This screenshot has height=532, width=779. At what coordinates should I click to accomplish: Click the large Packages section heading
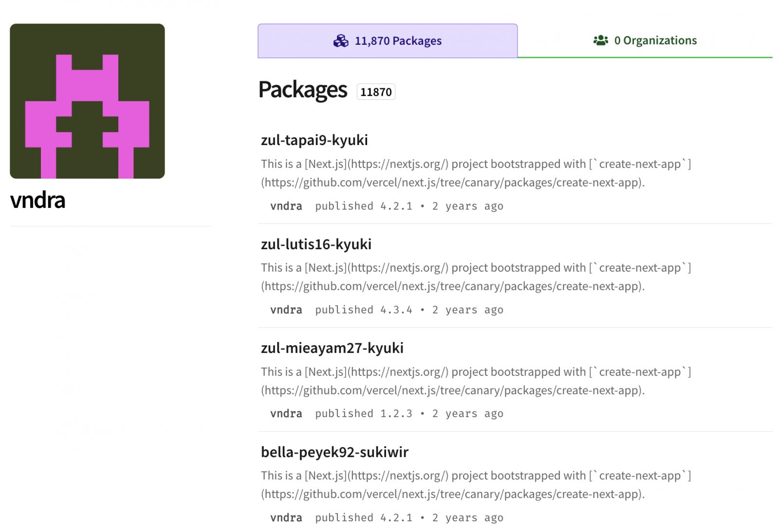click(302, 90)
